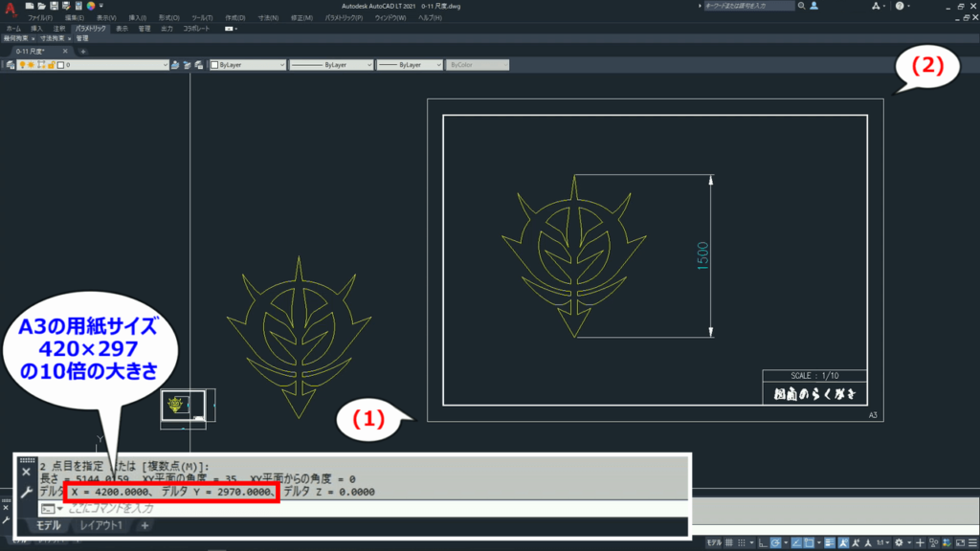The image size is (980, 551).
Task: Open the 表示(V) menu
Action: coord(106,18)
